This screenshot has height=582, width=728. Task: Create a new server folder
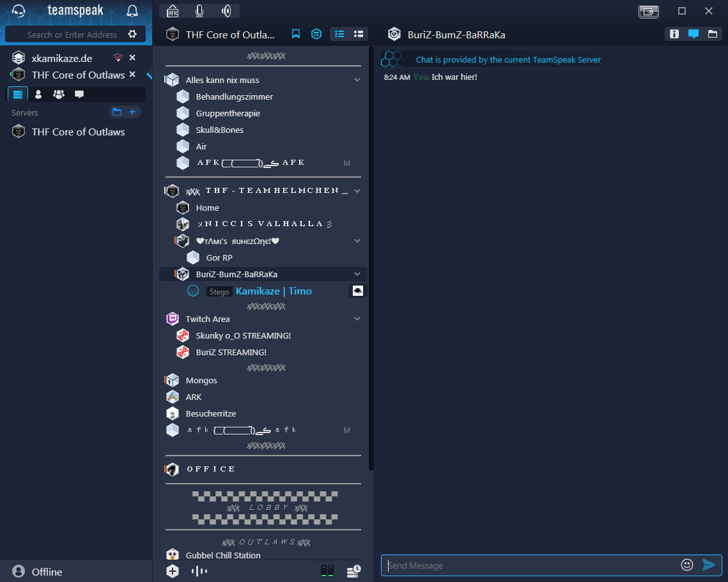[117, 112]
